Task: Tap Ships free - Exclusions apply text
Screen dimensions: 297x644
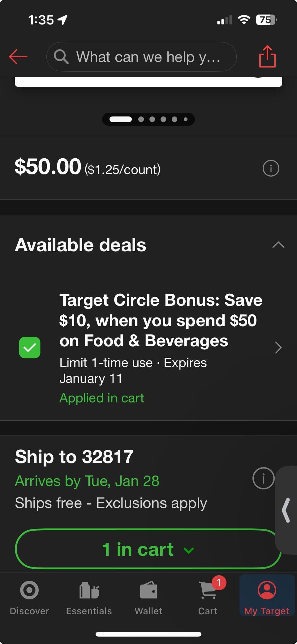Action: point(111,503)
